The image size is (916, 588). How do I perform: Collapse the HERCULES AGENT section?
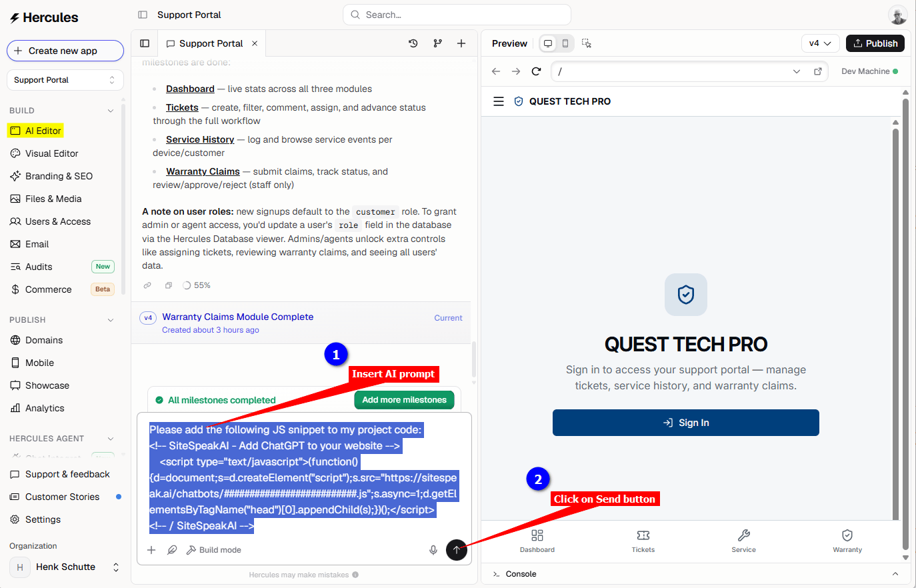click(111, 439)
